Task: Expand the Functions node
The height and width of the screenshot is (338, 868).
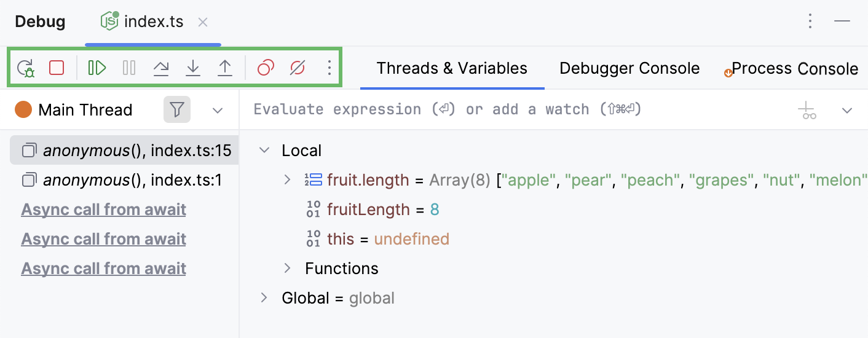Action: tap(287, 269)
